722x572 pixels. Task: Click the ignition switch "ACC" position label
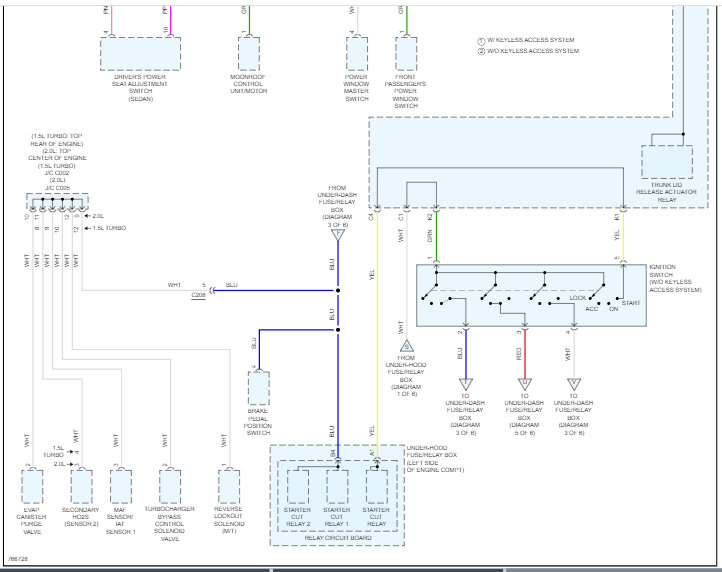pyautogui.click(x=592, y=309)
